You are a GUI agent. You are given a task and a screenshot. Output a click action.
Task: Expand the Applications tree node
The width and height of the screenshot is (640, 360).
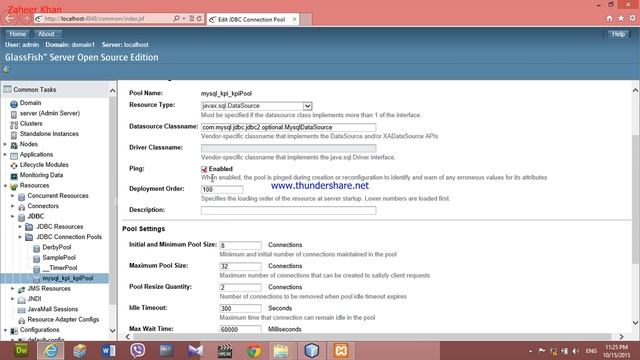(x=5, y=155)
